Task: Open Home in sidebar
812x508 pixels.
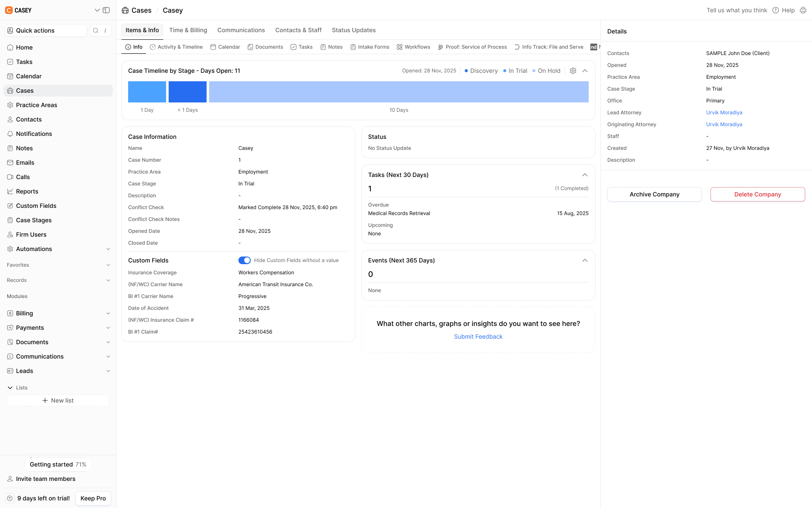Action: tap(58, 47)
